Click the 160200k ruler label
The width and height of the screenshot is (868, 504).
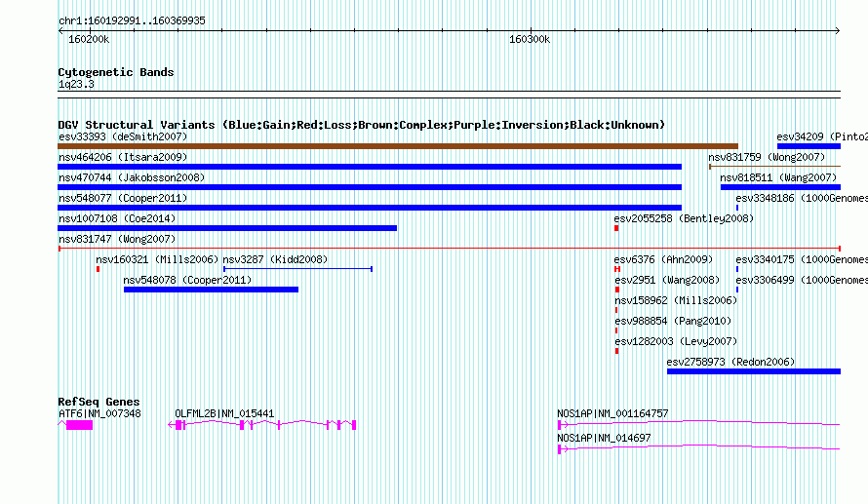click(89, 40)
